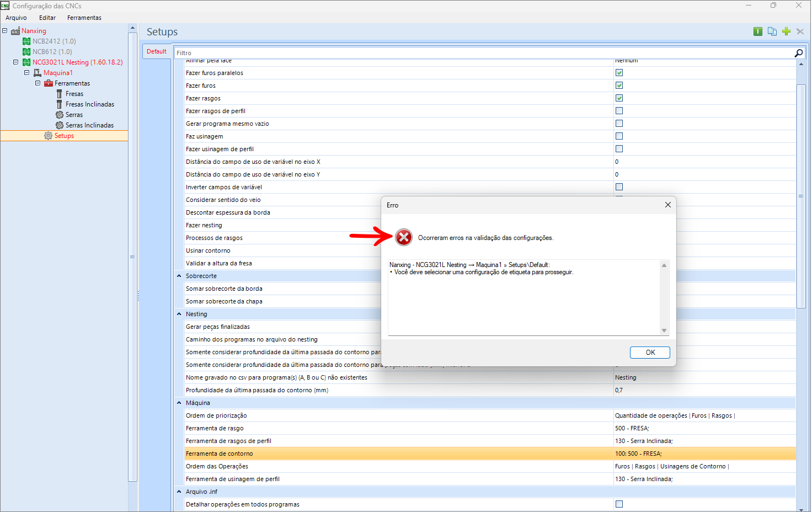Check Fazer usinagem de perfil checkbox
This screenshot has height=512, width=812.
(x=619, y=149)
